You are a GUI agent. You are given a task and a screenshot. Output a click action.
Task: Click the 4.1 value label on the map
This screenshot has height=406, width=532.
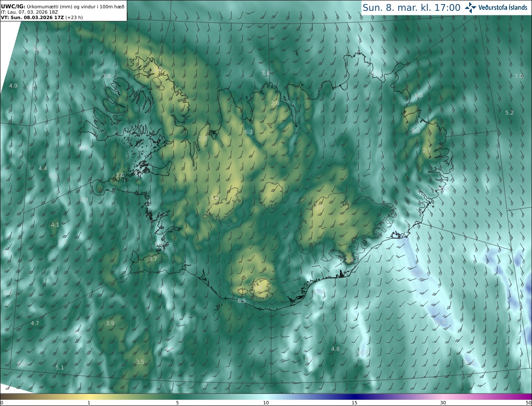[x=55, y=224]
